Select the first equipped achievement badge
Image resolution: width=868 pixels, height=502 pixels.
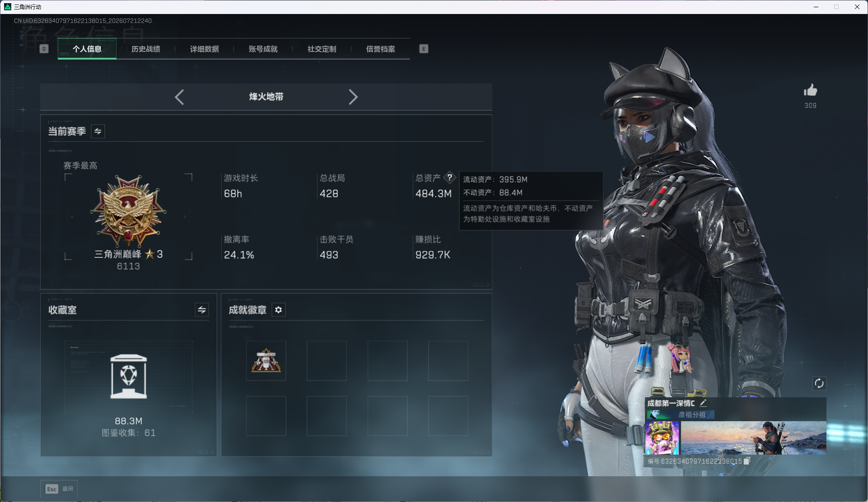266,361
